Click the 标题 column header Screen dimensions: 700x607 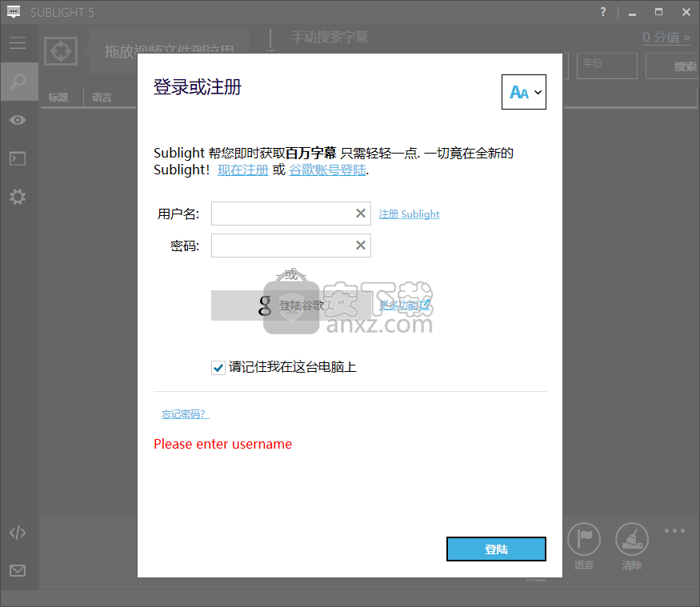click(58, 98)
